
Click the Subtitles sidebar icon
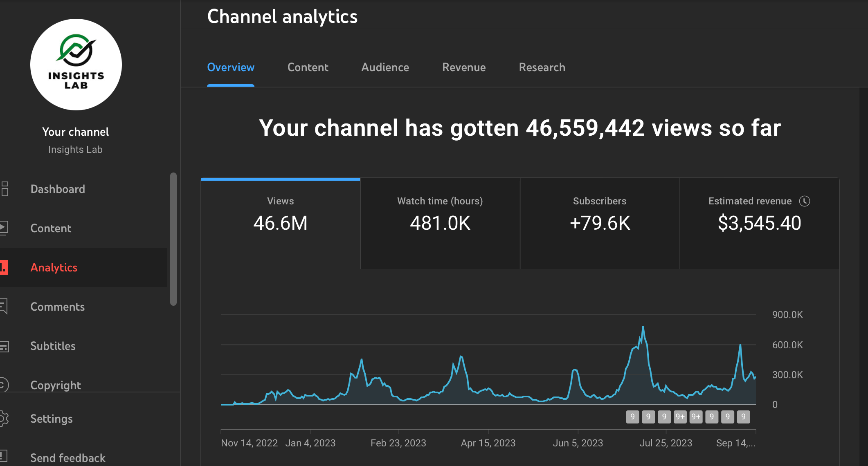4,346
